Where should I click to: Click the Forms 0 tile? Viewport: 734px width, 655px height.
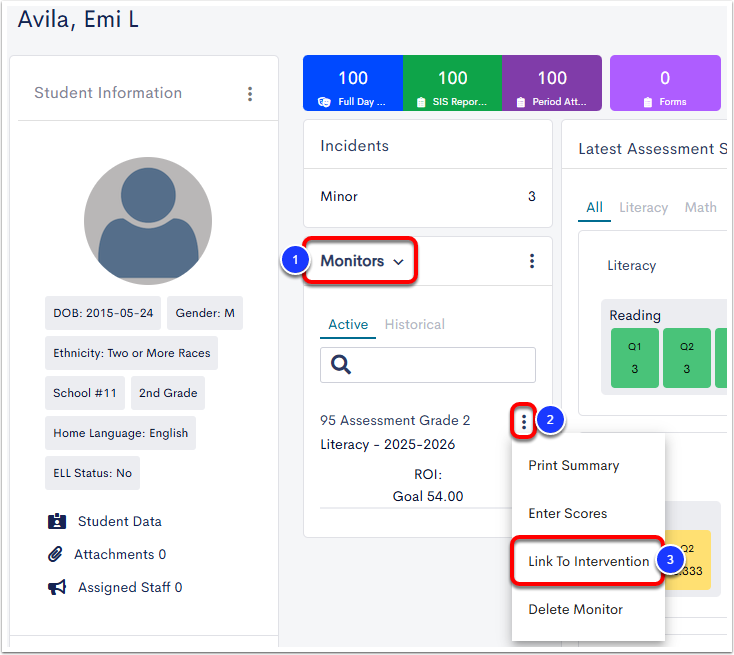tap(665, 83)
